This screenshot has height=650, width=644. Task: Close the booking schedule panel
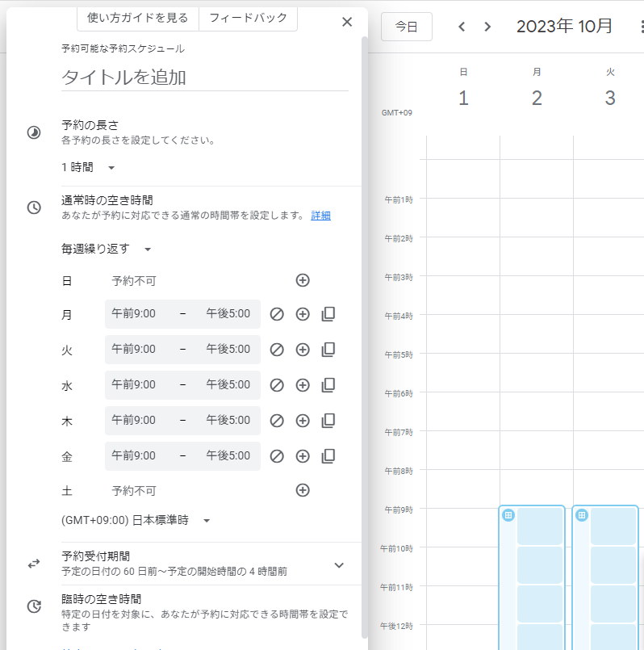click(347, 22)
